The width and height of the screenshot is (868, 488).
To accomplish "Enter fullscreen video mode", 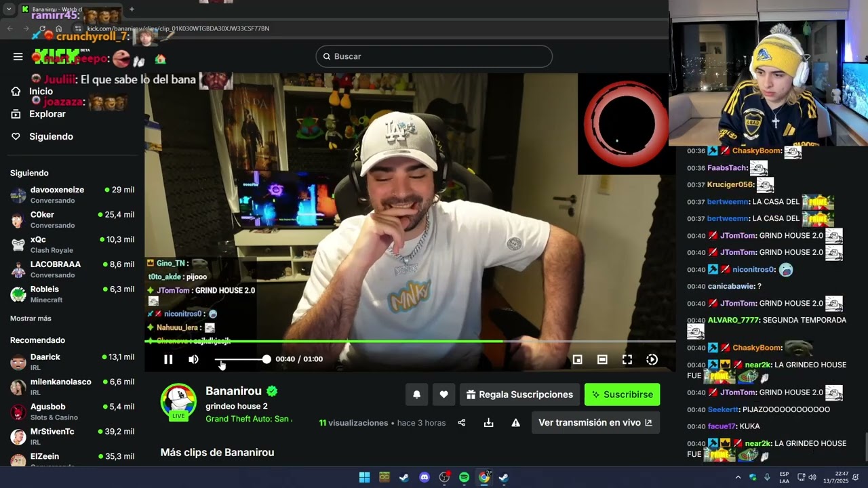I will click(x=627, y=360).
